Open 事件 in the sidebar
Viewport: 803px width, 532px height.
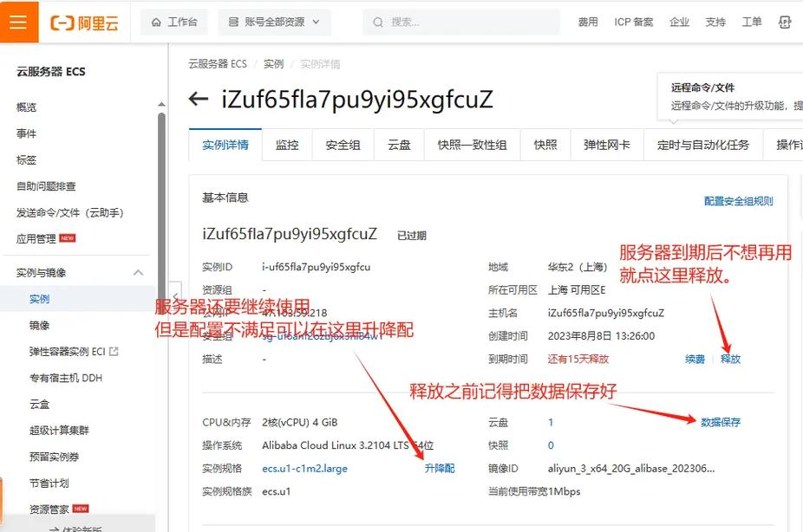pyautogui.click(x=26, y=133)
